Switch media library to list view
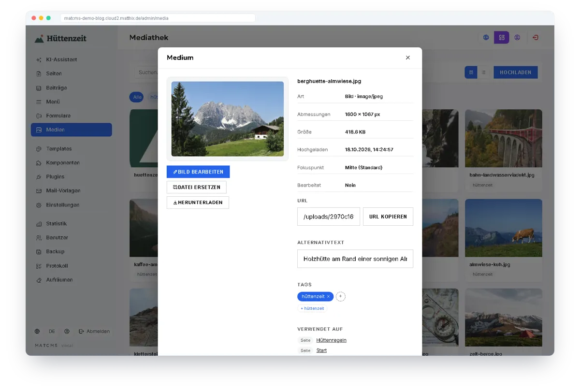The image size is (580, 392). click(x=483, y=73)
